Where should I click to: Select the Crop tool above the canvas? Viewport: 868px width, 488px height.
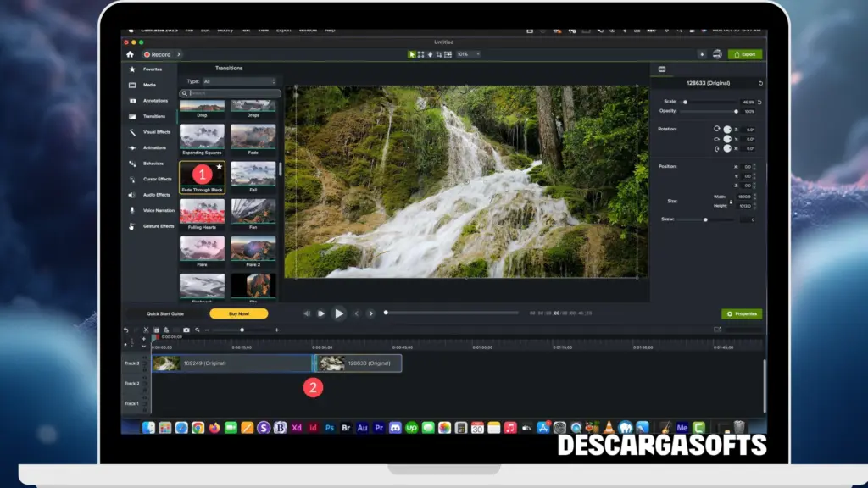pyautogui.click(x=441, y=53)
